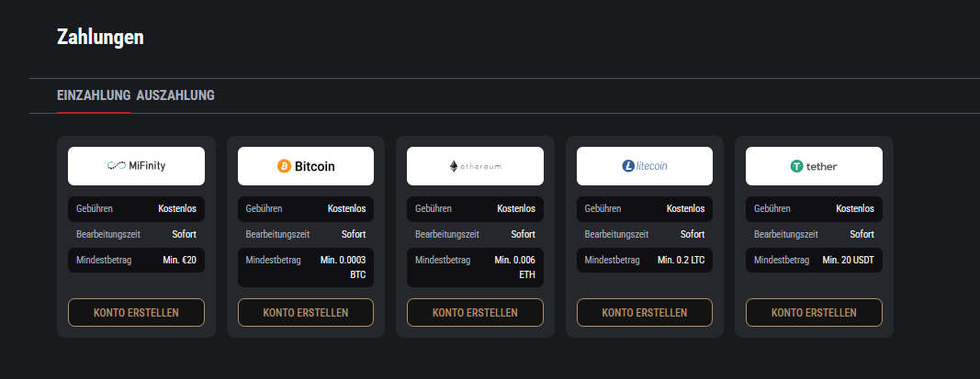
Task: Select the Min. 0.0003 BTC row
Action: click(x=306, y=267)
